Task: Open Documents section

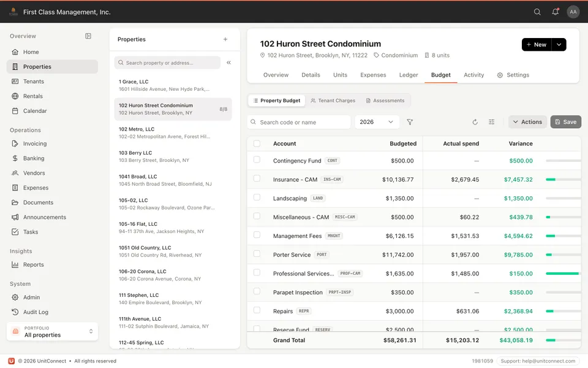Action: pyautogui.click(x=52, y=202)
